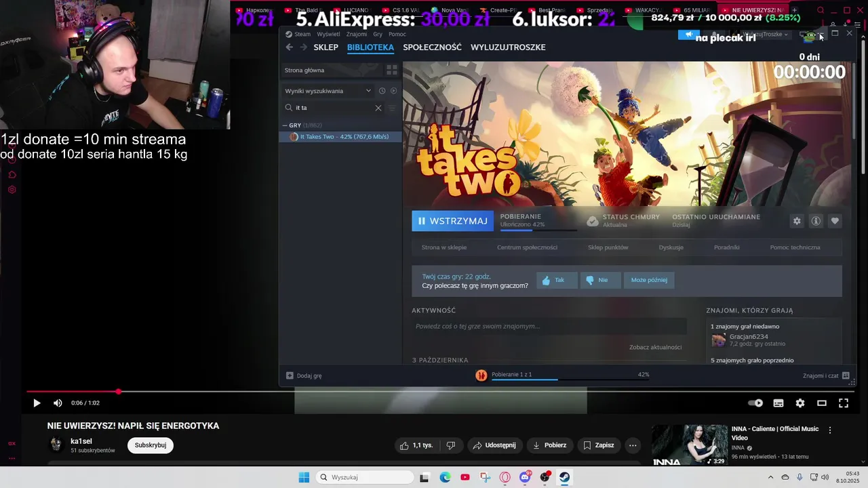
Task: Recommend game with Tak thumbs-up
Action: [557, 280]
